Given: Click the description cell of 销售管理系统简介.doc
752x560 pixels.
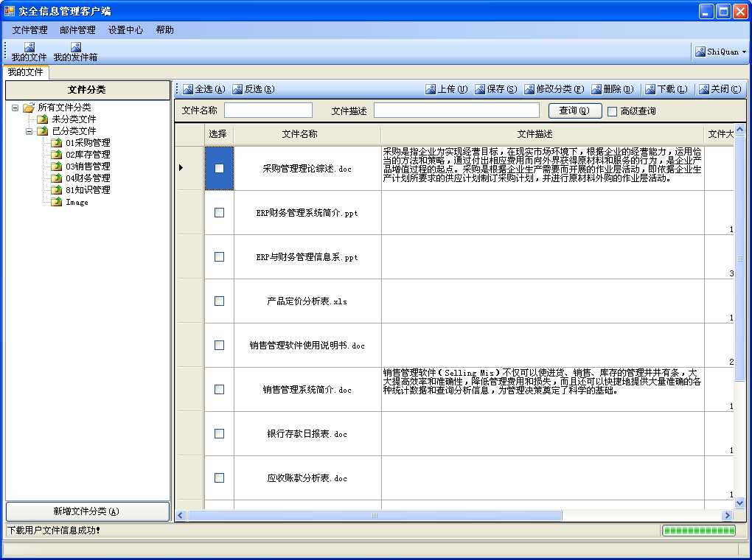Looking at the screenshot, I should pyautogui.click(x=543, y=389).
